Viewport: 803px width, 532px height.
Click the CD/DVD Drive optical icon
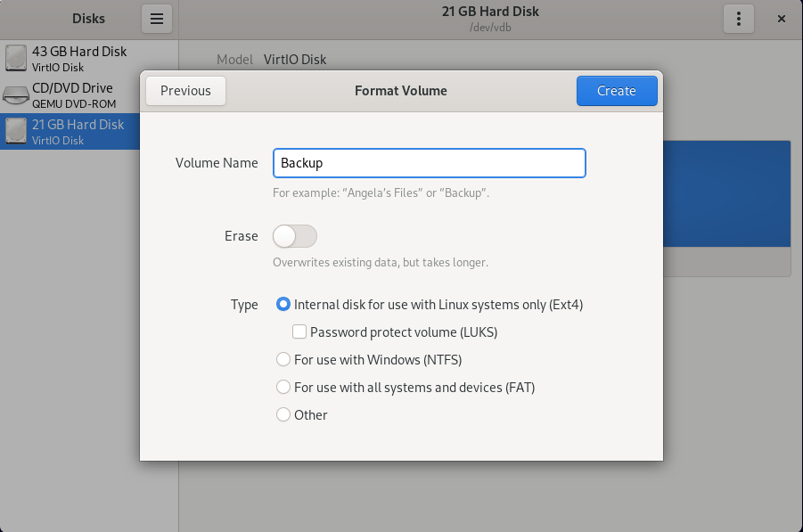[16, 95]
